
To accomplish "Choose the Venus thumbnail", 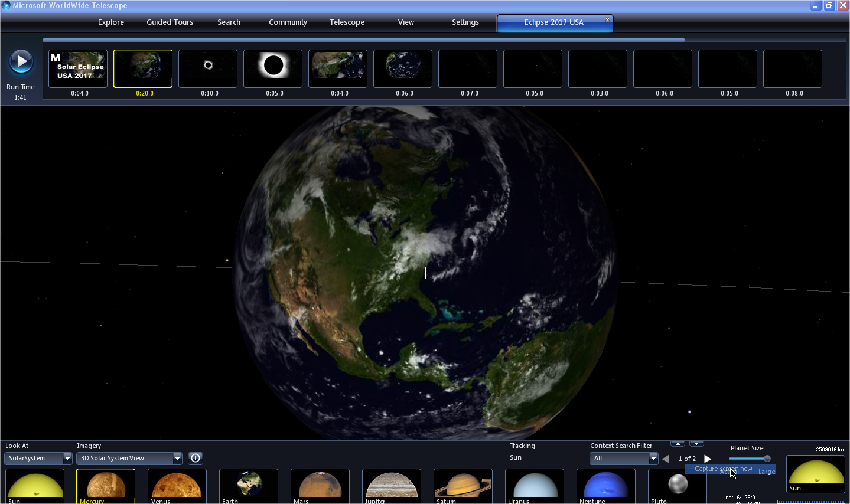I will 177,486.
